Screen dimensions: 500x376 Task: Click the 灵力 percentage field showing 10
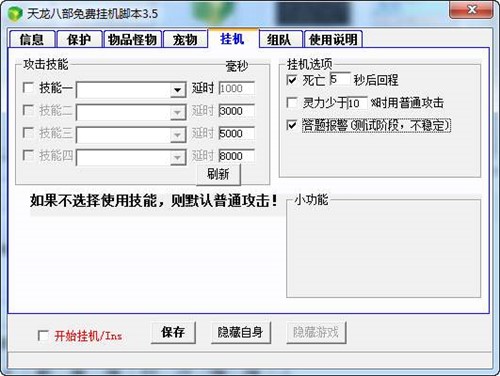click(x=357, y=103)
